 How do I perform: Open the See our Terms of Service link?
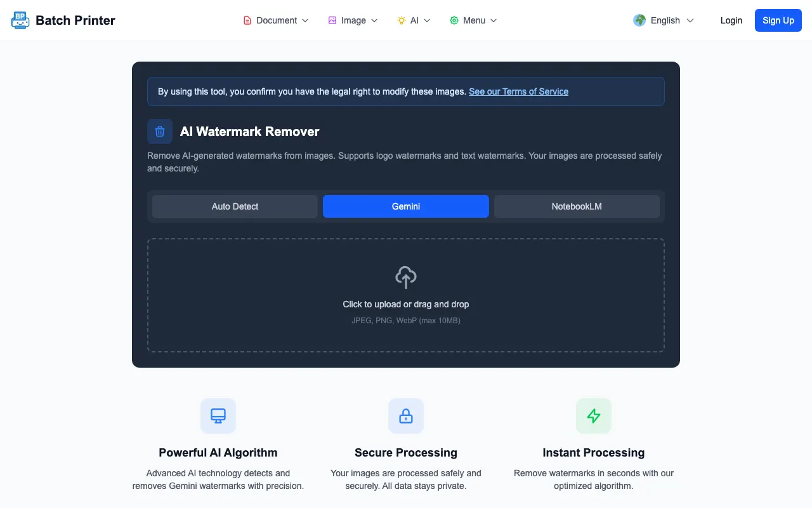pyautogui.click(x=518, y=91)
